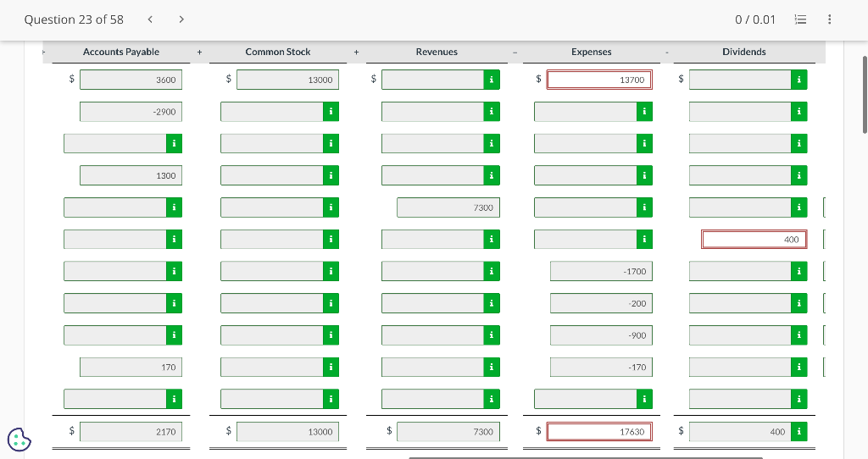
Task: Go to the previous question arrow
Action: (x=150, y=19)
